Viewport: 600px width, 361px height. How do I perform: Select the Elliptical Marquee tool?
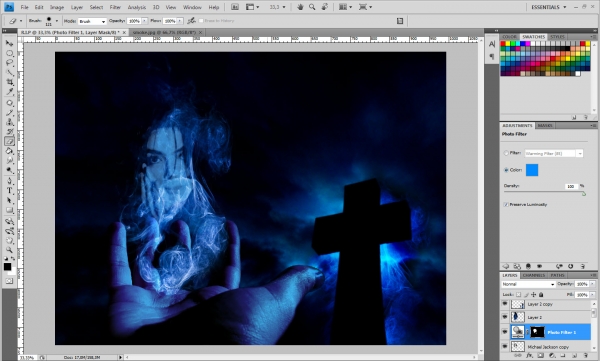coord(9,53)
